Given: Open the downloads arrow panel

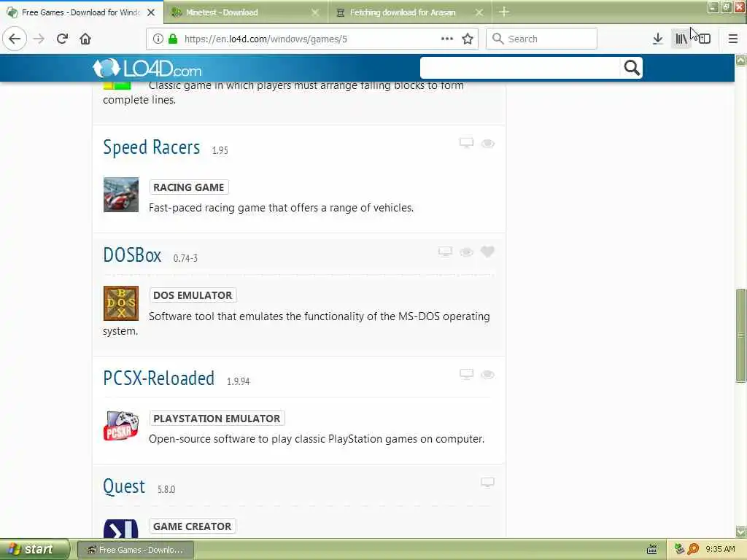Looking at the screenshot, I should pos(657,39).
